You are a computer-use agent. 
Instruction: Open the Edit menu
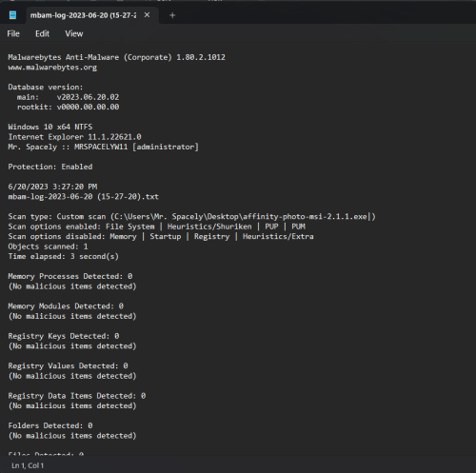[x=42, y=33]
